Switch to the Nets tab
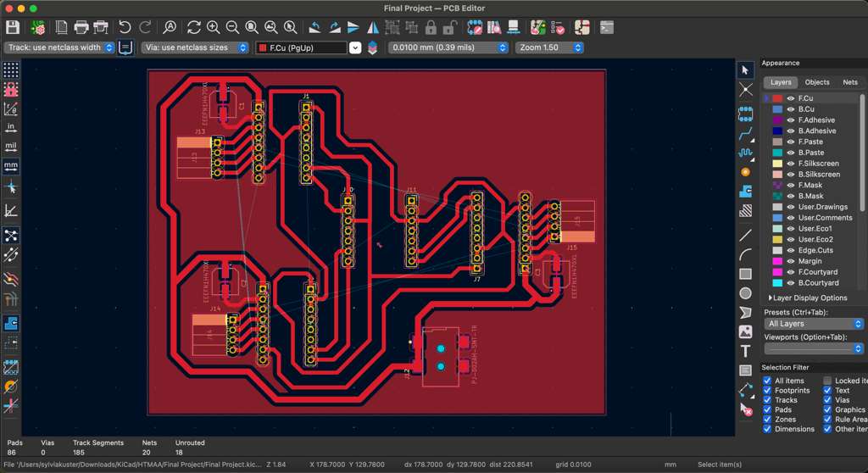Image resolution: width=868 pixels, height=473 pixels. tap(849, 82)
